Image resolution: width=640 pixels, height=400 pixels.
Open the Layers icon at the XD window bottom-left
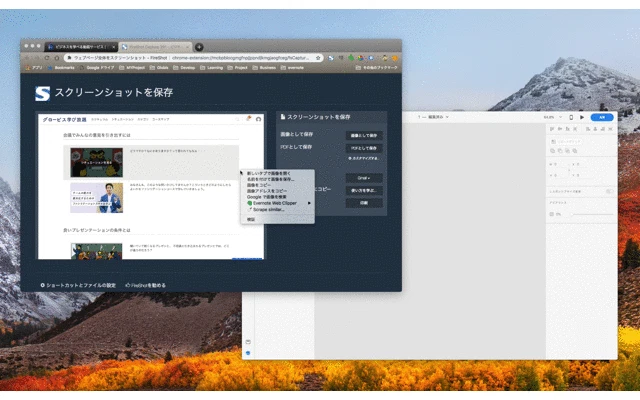(248, 342)
